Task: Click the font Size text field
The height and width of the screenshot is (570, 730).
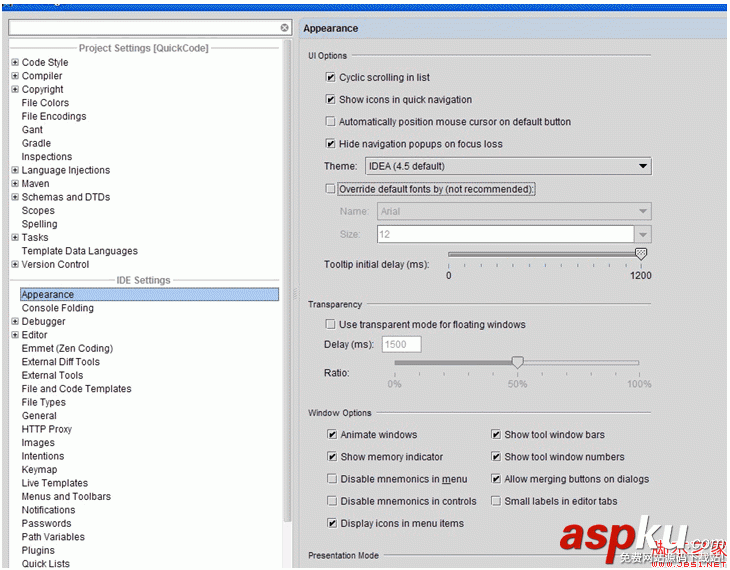Action: click(x=506, y=234)
